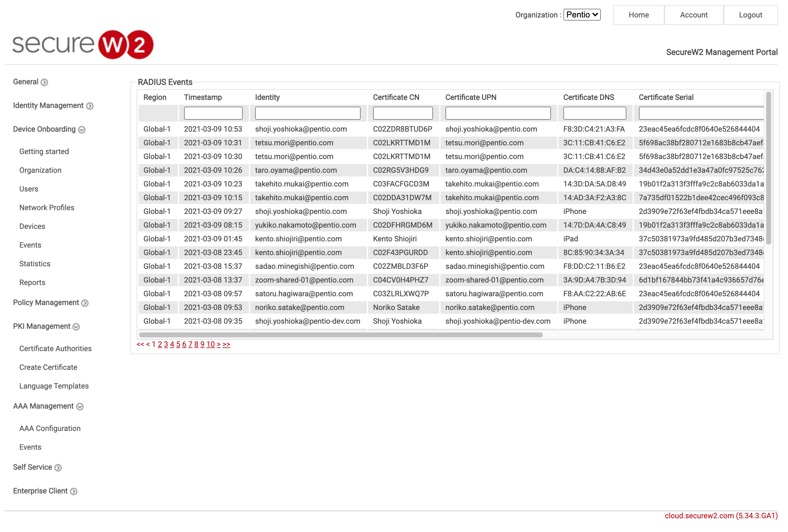Viewport: 788px width, 532px height.
Task: Sort by Timestamp column header
Action: [x=203, y=97]
